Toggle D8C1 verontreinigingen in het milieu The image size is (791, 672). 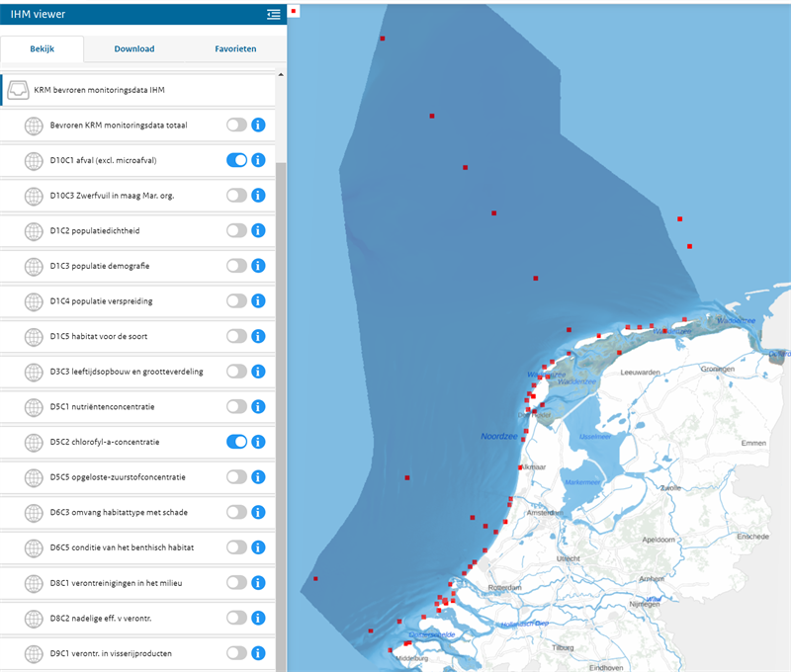[x=236, y=583]
